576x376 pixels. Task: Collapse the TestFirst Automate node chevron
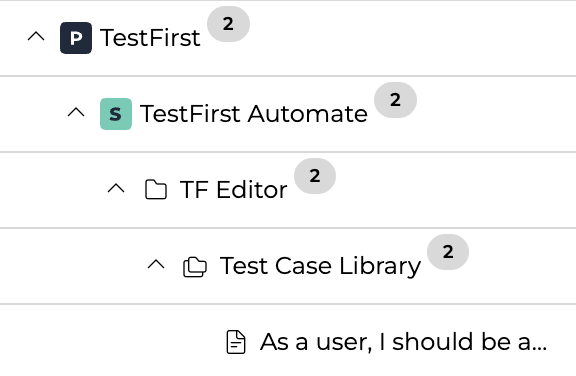pyautogui.click(x=76, y=112)
